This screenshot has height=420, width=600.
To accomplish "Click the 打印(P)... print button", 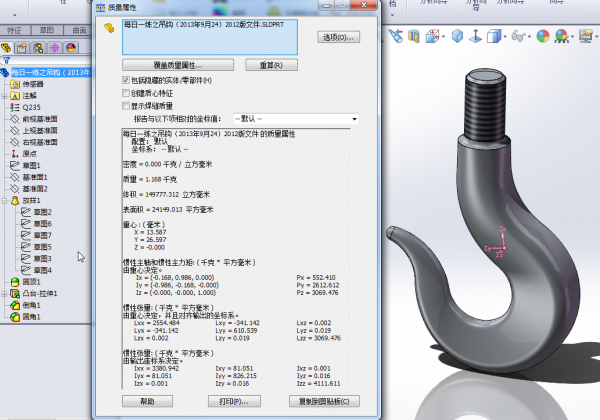I will click(234, 401).
